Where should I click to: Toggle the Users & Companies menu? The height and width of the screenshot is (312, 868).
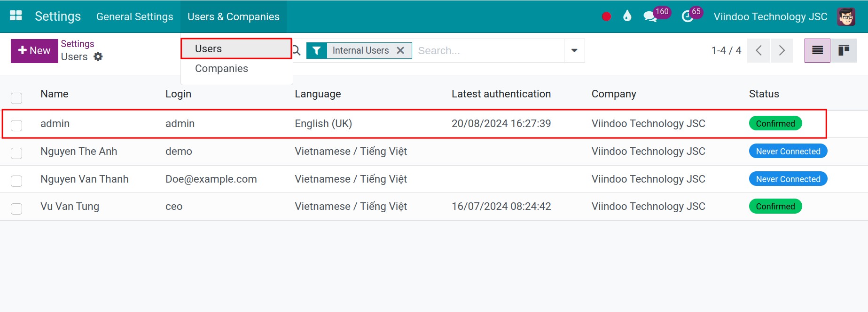234,16
